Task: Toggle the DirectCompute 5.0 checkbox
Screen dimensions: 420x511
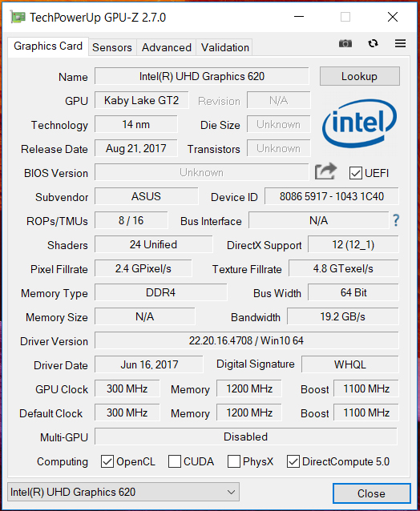Action: 293,461
